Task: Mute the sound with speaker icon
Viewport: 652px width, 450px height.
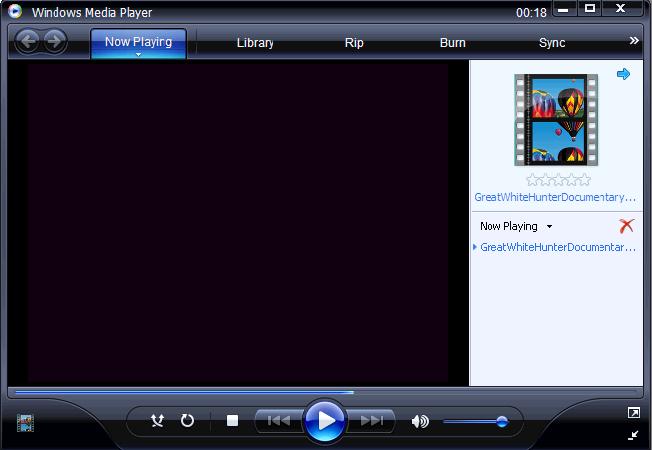Action: coord(420,421)
